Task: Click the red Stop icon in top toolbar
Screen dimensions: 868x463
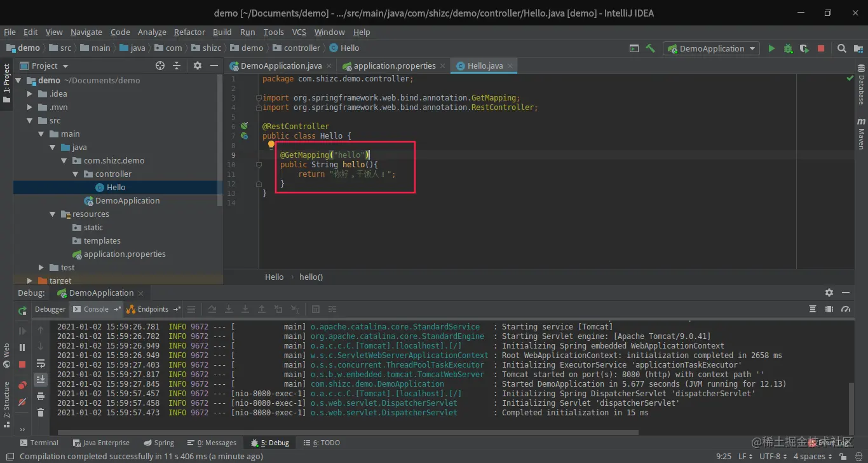Action: point(821,48)
